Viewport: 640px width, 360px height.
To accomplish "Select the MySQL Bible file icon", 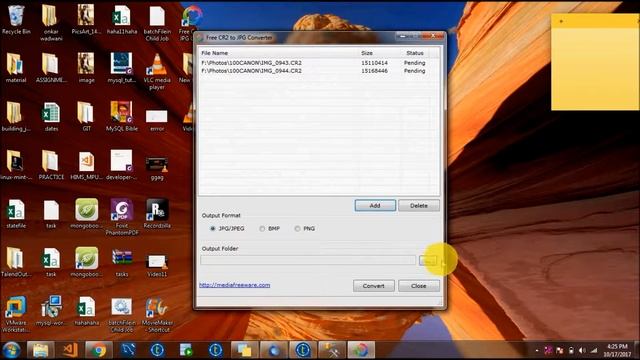I will (122, 116).
